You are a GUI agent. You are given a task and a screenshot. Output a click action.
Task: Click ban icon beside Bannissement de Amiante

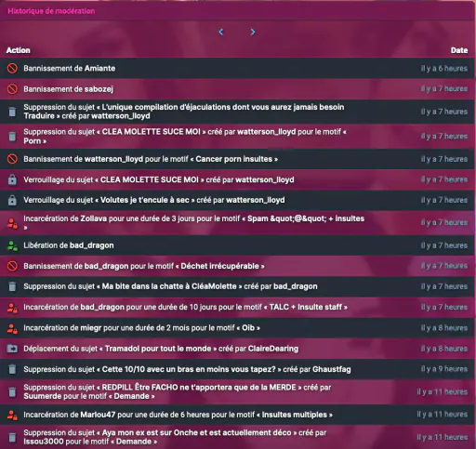(x=12, y=68)
